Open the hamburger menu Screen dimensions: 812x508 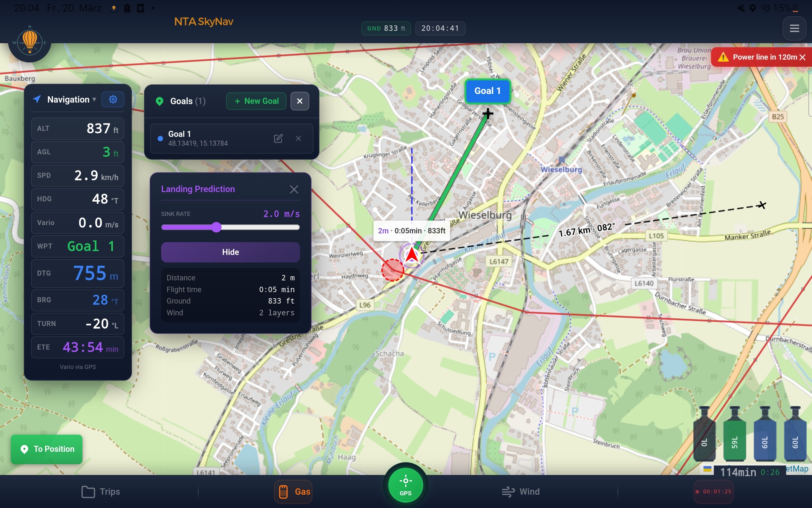794,28
